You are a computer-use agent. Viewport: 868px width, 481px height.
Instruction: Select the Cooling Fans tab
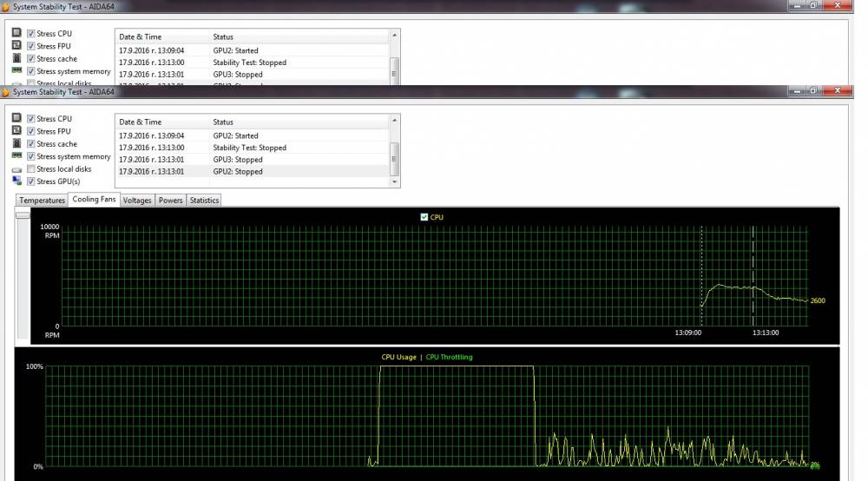point(94,200)
